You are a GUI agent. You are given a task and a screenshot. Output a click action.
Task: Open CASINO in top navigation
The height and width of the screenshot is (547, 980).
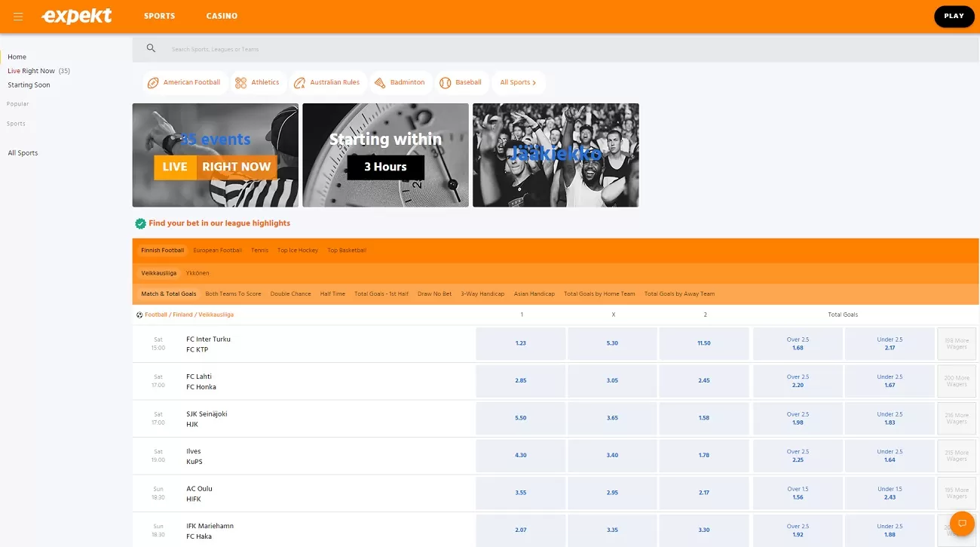[222, 16]
